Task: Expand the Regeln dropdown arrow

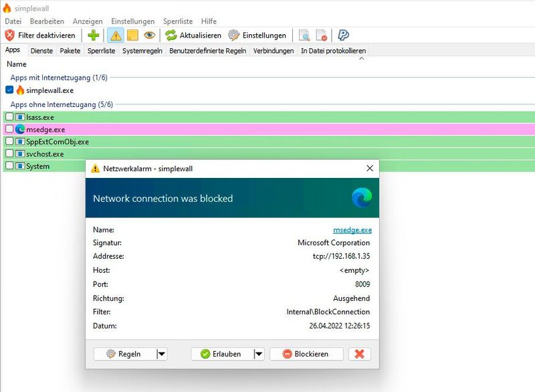Action: [161, 354]
